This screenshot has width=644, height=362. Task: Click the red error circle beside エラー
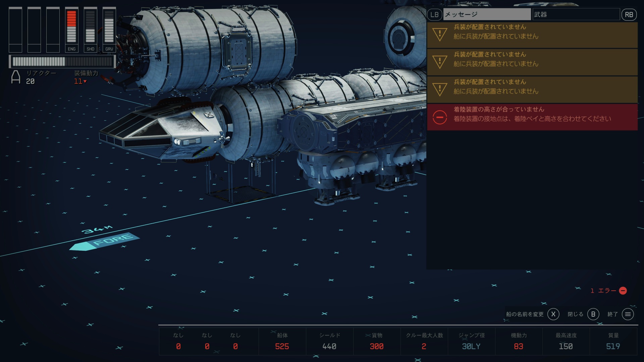pyautogui.click(x=623, y=291)
